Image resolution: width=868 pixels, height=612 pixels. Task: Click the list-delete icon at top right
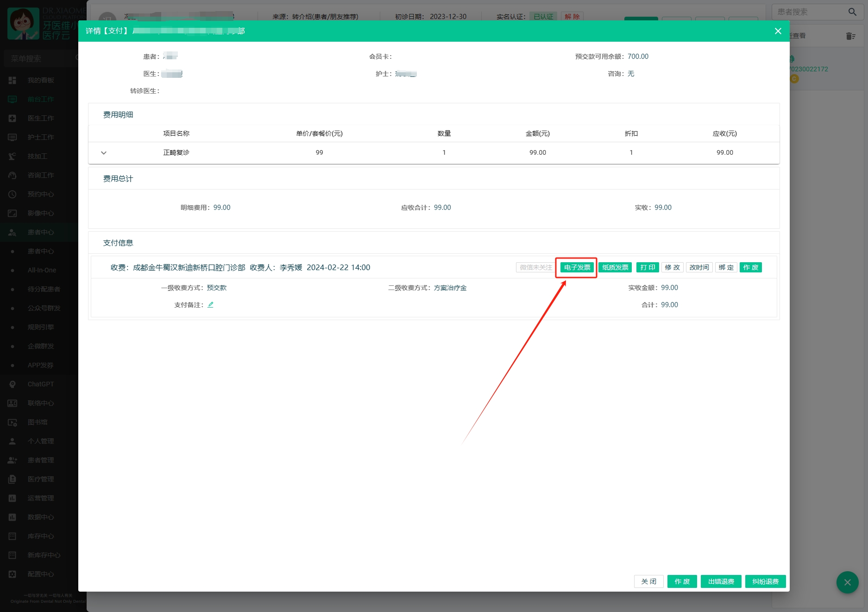coord(850,36)
